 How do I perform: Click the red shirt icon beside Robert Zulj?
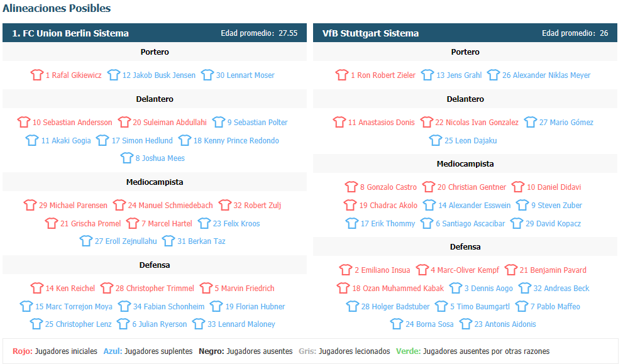click(225, 205)
